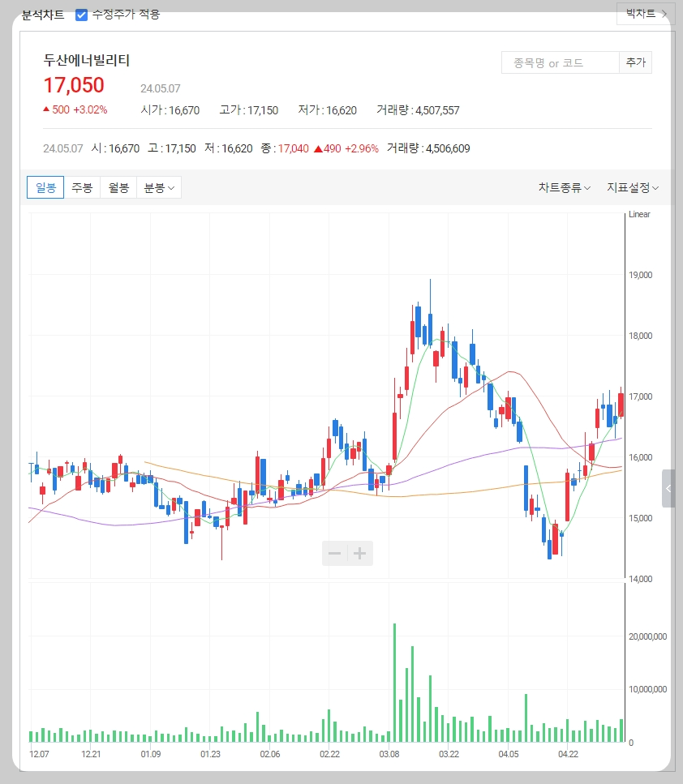The width and height of the screenshot is (683, 784).
Task: Click the ▲ 500 +3.02% change text
Action: 75,109
